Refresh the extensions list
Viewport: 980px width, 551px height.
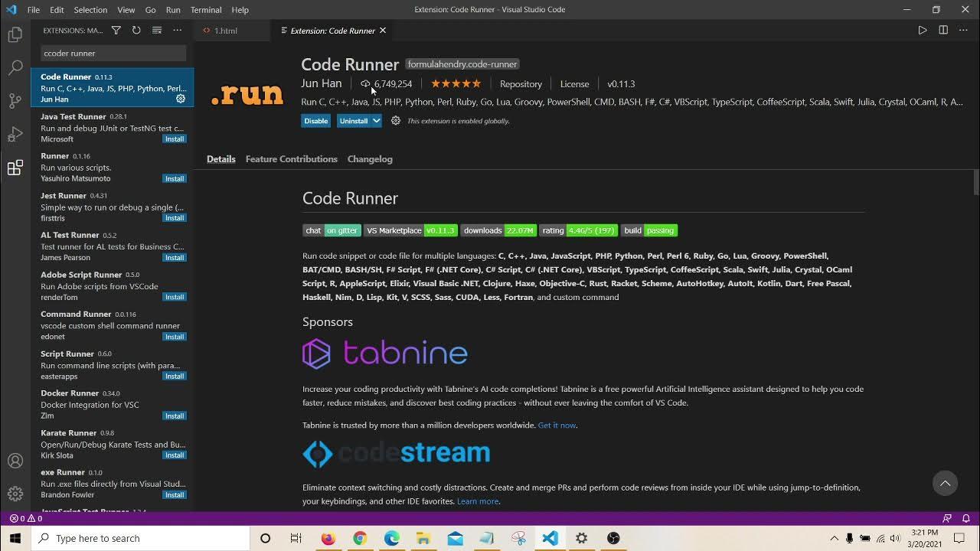(136, 31)
